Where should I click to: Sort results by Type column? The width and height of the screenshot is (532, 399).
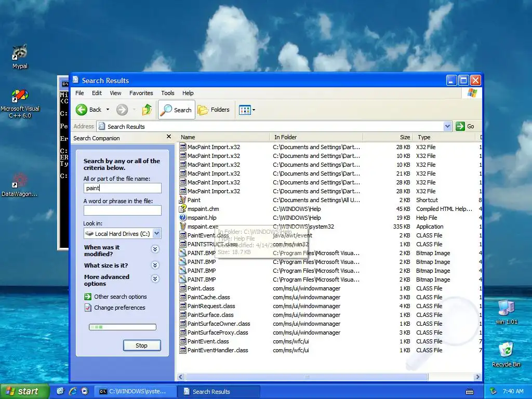[x=444, y=137]
